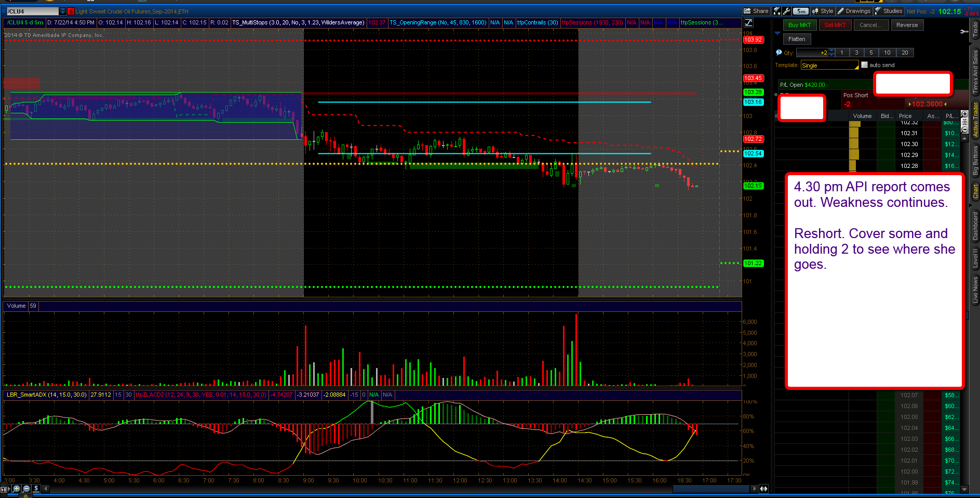Open the Share chart option
Viewport: 980px width, 498px height.
click(756, 11)
